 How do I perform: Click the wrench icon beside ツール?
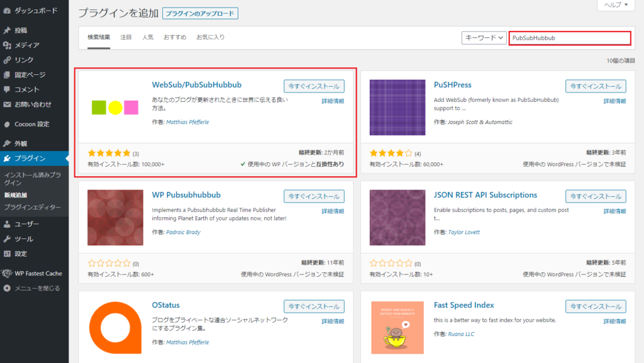7,239
